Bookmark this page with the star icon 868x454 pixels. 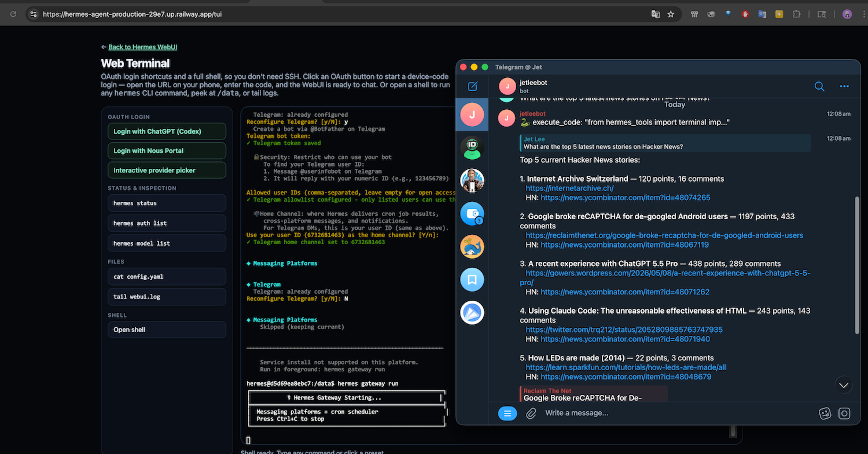(x=671, y=14)
